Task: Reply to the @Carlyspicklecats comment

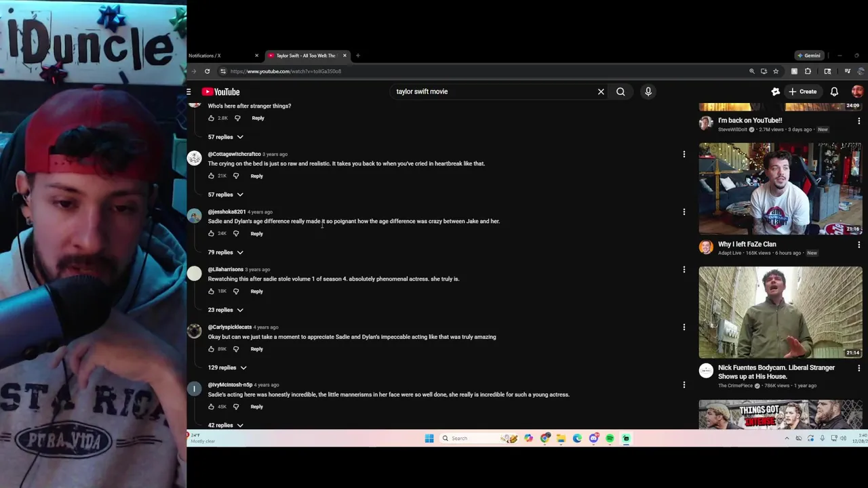Action: coord(256,348)
